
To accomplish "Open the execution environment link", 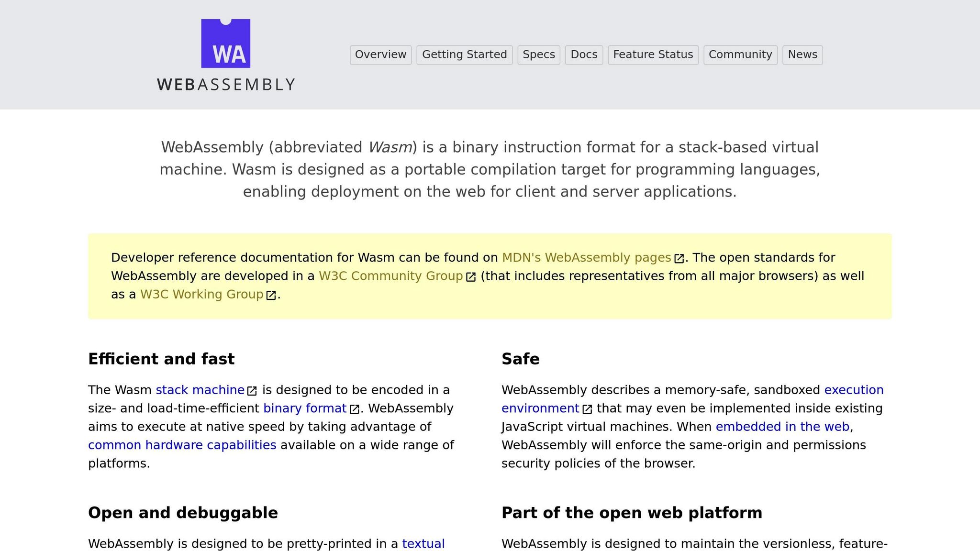I will coord(692,399).
